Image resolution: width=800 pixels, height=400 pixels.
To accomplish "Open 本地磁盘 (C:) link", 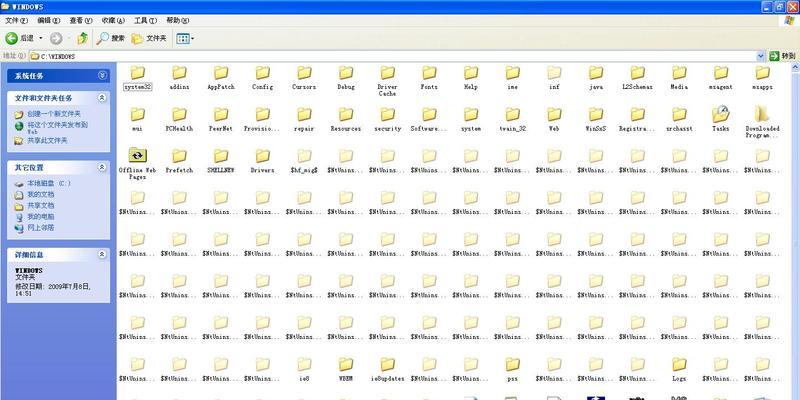I will (x=49, y=183).
